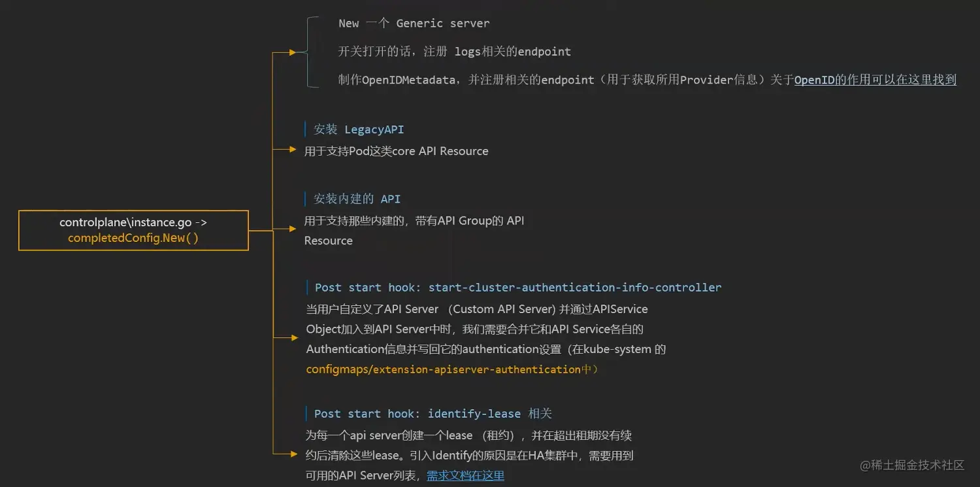The height and width of the screenshot is (487, 980).
Task: Select the heading "安装 LegacyAPI"
Action: point(359,129)
